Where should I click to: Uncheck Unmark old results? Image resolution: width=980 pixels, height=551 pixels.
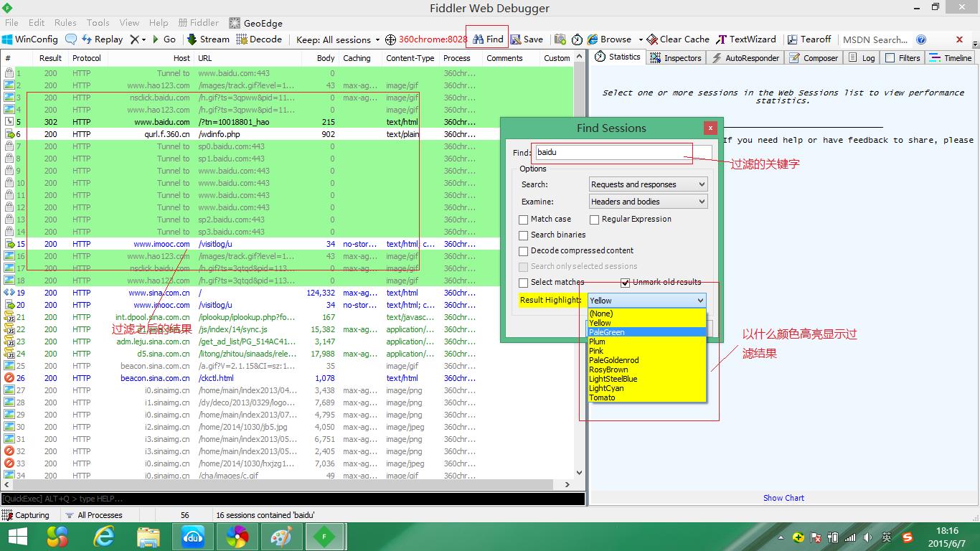626,283
